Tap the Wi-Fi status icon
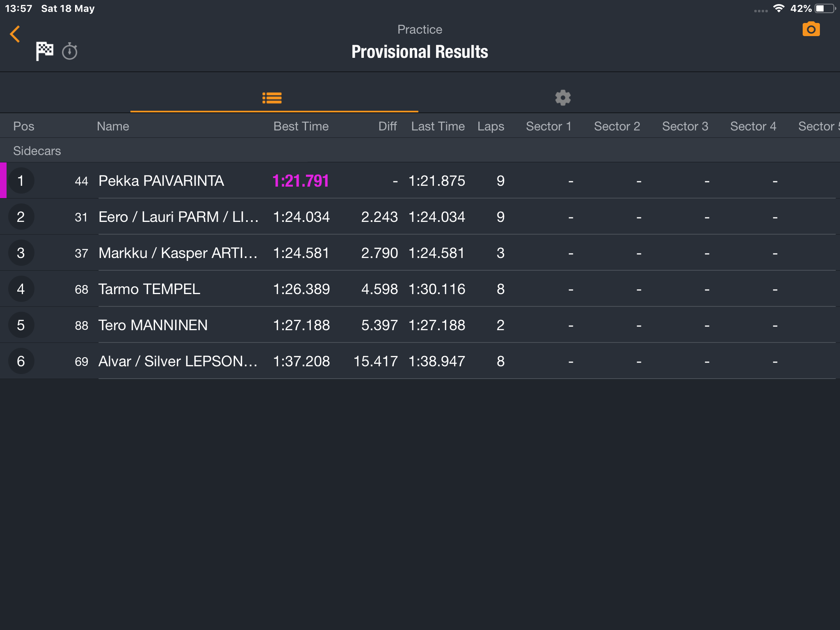The width and height of the screenshot is (840, 630). [778, 8]
